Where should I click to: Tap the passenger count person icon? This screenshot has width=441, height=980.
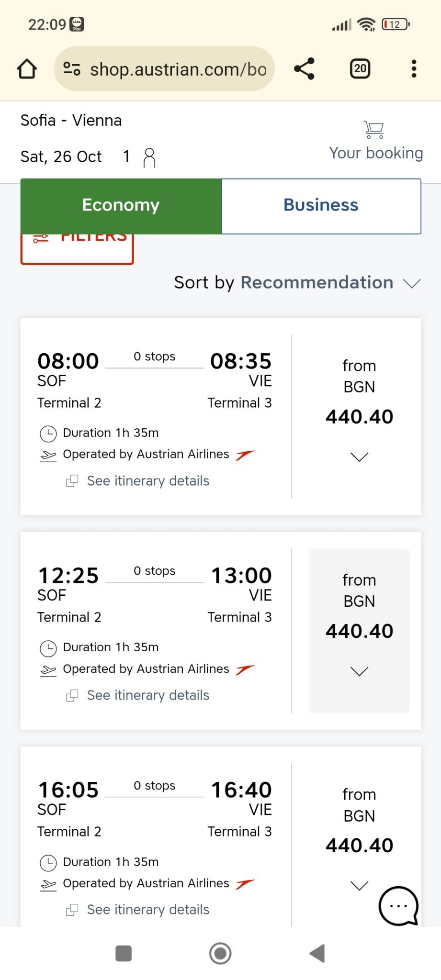pyautogui.click(x=149, y=157)
